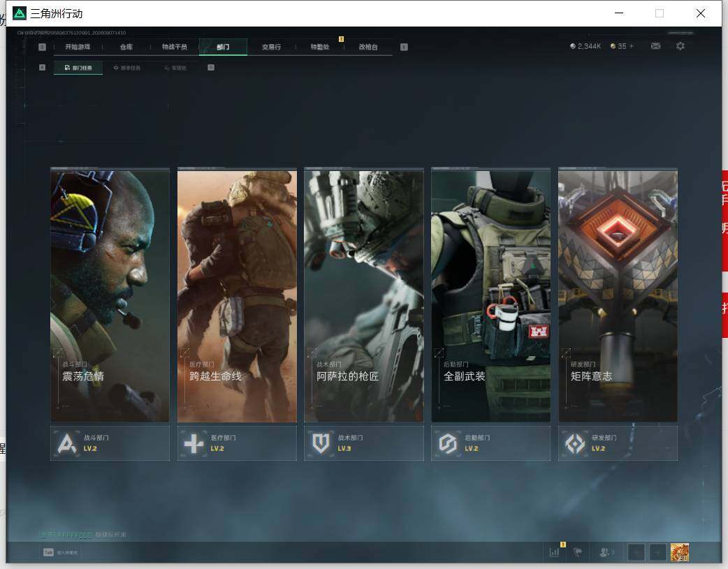
Task: Click the 医疗部门 LV.2 level panel
Action: (237, 443)
